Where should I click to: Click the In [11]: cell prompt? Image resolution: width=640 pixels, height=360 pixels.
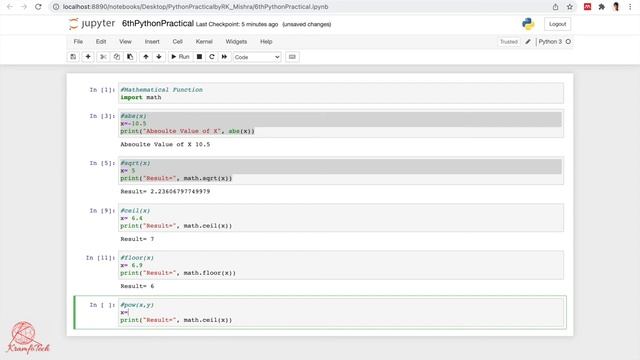(100, 258)
